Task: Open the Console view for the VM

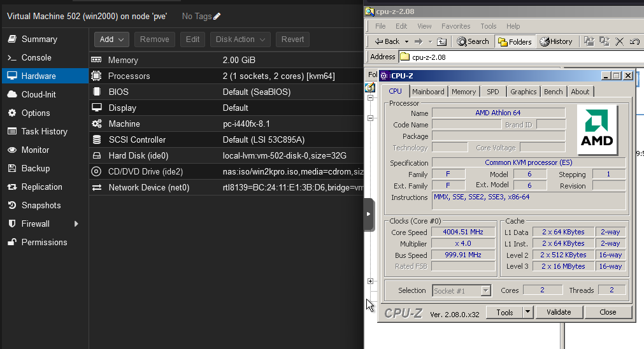Action: 36,57
